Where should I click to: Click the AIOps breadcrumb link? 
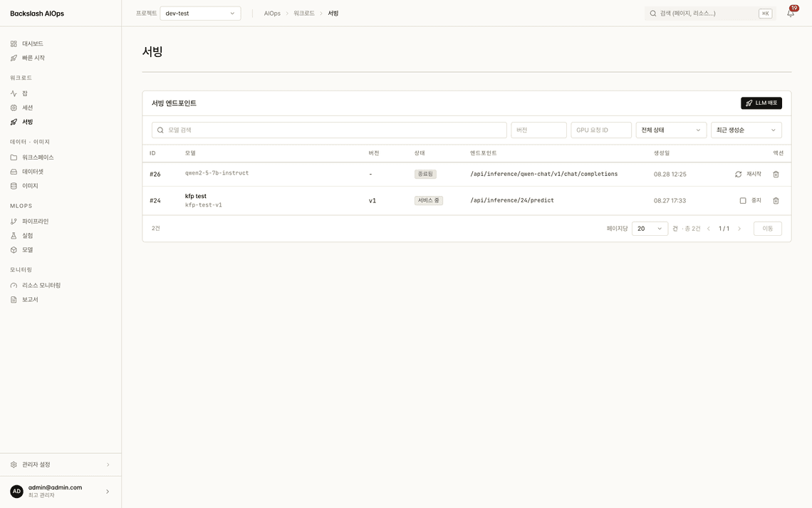tap(272, 14)
